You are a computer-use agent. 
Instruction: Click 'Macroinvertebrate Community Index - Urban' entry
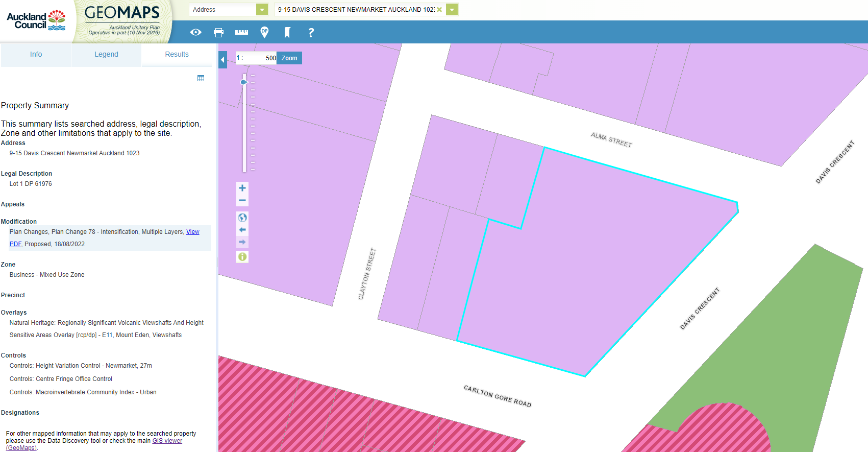(96, 392)
